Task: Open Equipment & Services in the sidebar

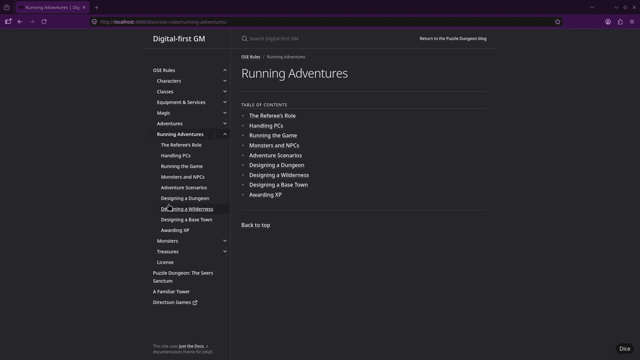Action: coord(181,102)
